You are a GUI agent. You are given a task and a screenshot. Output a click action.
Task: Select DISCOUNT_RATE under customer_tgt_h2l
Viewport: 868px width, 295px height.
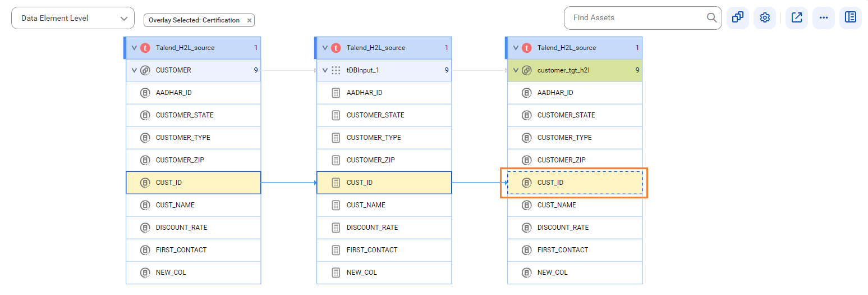point(575,228)
